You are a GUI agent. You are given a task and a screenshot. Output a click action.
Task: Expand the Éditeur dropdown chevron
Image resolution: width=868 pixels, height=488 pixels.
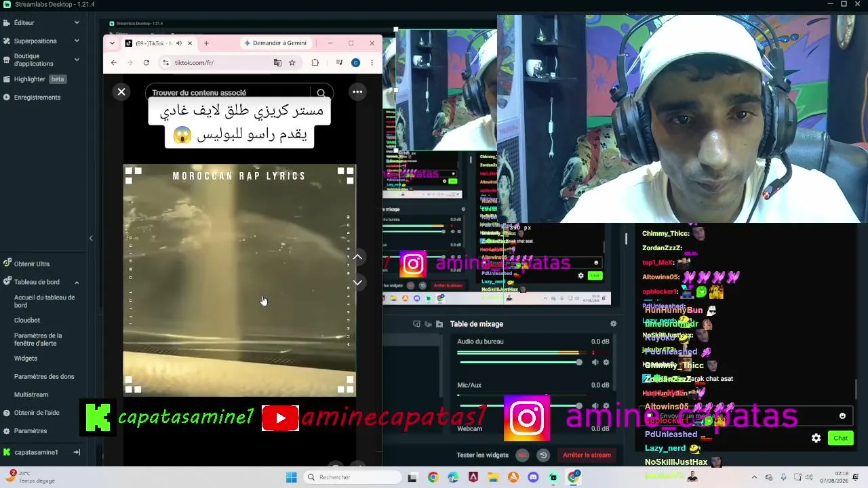(x=77, y=22)
